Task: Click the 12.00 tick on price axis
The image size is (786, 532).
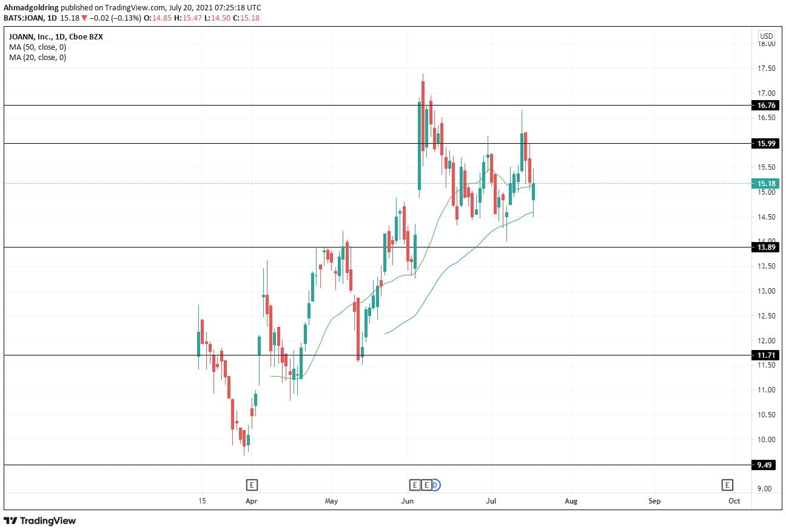Action: pos(767,341)
